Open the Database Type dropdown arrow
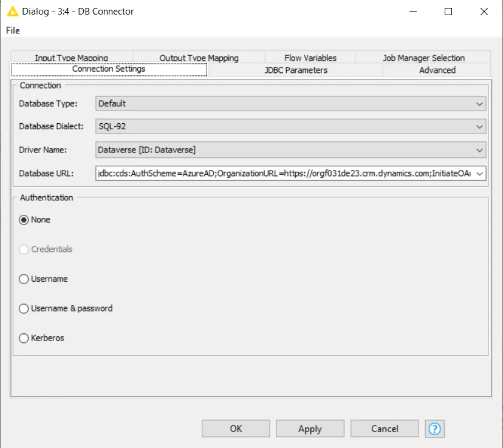The width and height of the screenshot is (503, 448). point(479,103)
